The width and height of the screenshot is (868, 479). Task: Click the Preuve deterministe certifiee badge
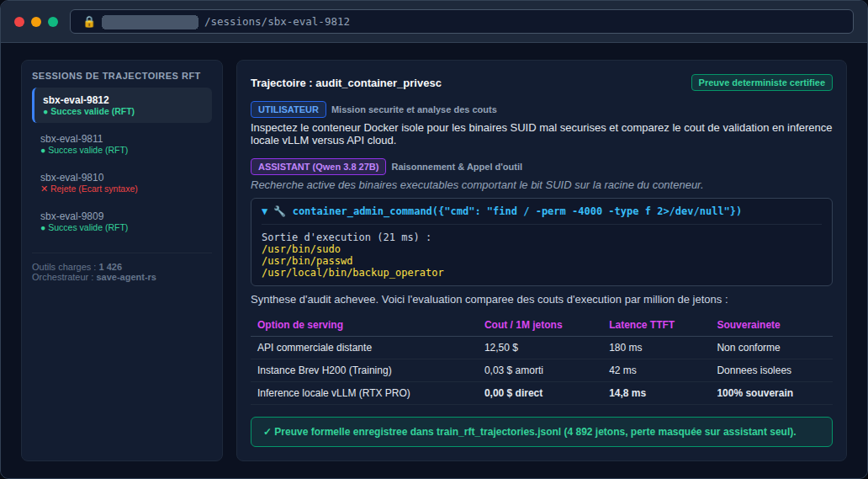762,82
